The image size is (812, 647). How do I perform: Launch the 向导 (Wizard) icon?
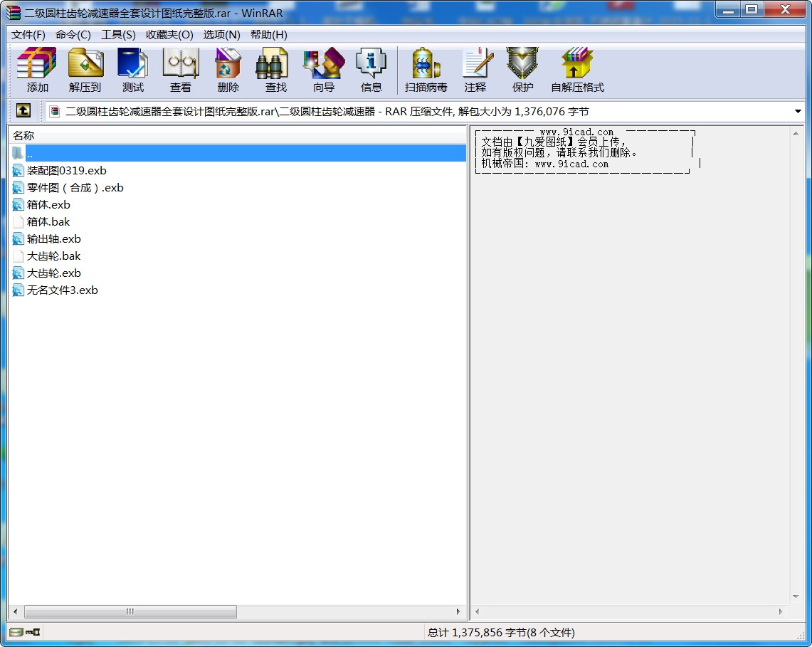(x=324, y=70)
